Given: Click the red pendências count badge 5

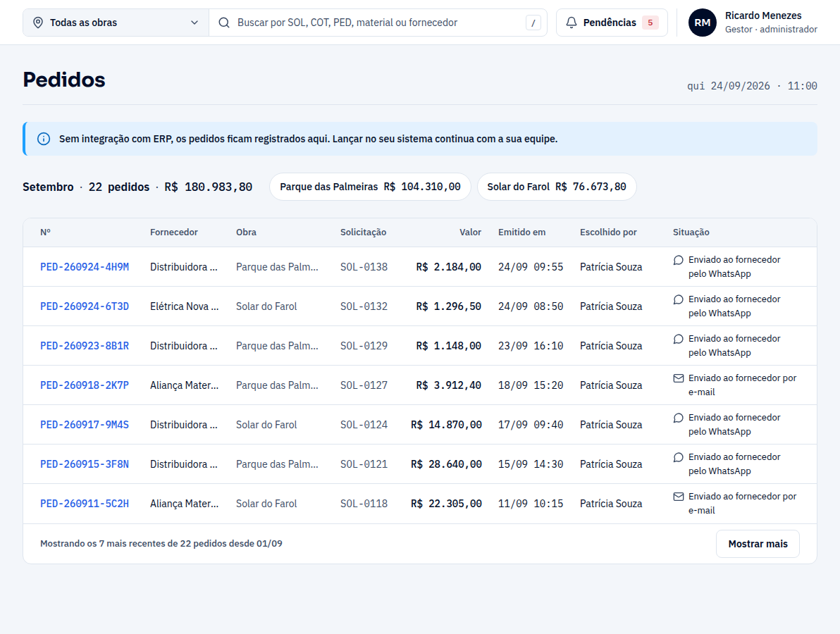Looking at the screenshot, I should [650, 23].
